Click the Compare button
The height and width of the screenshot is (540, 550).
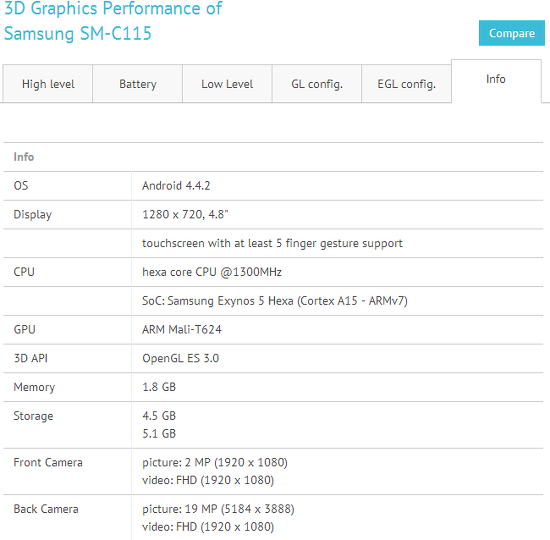(x=511, y=33)
